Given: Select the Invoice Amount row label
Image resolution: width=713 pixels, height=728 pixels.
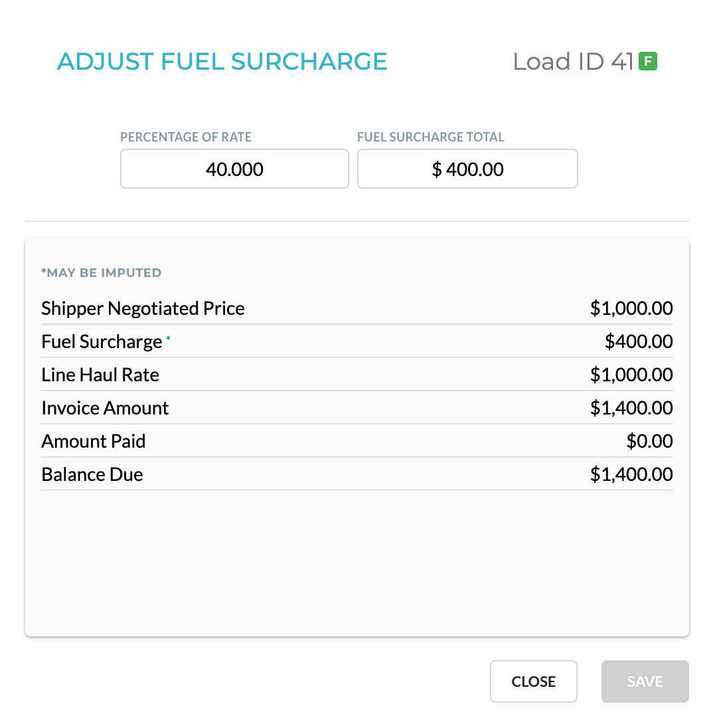Looking at the screenshot, I should pos(105,408).
